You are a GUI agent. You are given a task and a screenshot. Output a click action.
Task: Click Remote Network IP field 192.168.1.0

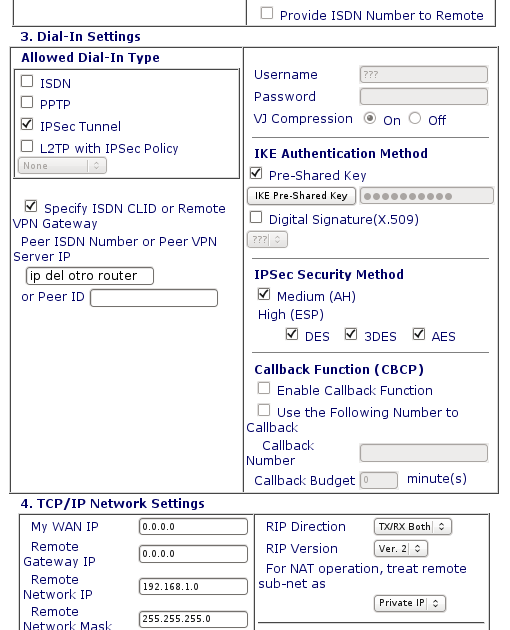[x=193, y=587]
